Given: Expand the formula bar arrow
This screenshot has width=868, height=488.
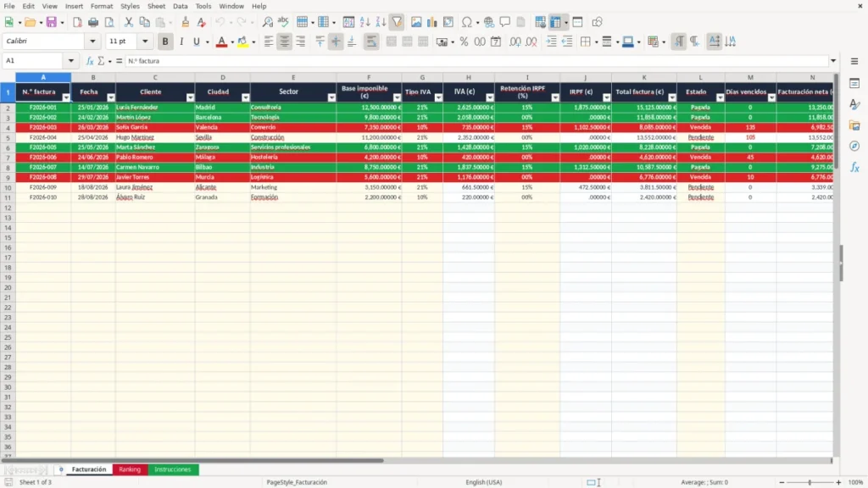Looking at the screenshot, I should coord(833,61).
